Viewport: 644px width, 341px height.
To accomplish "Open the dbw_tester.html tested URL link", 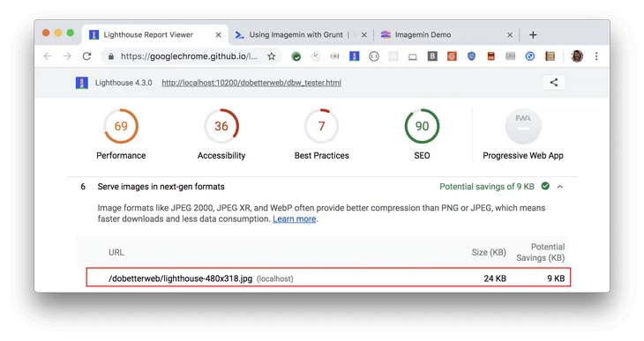I will point(251,83).
